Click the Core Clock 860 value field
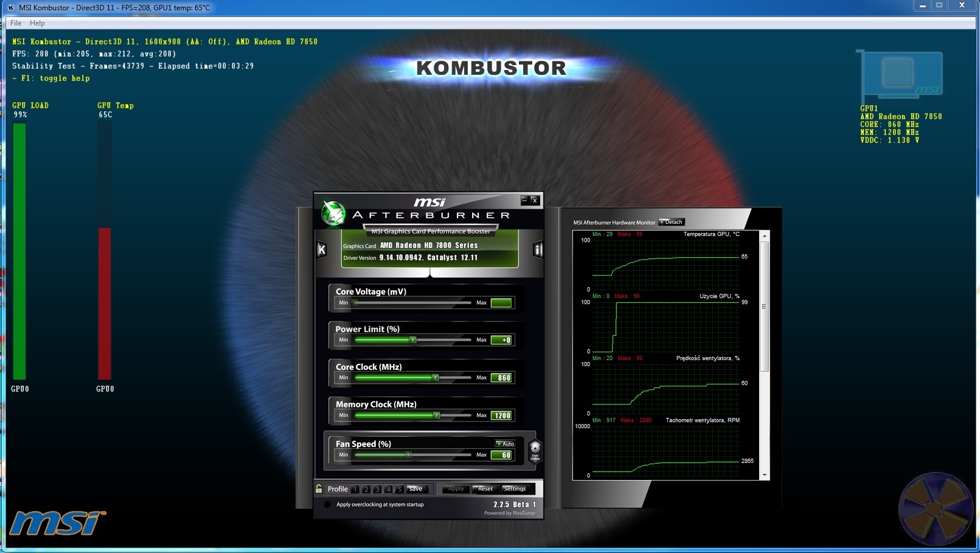980x553 pixels. tap(501, 378)
